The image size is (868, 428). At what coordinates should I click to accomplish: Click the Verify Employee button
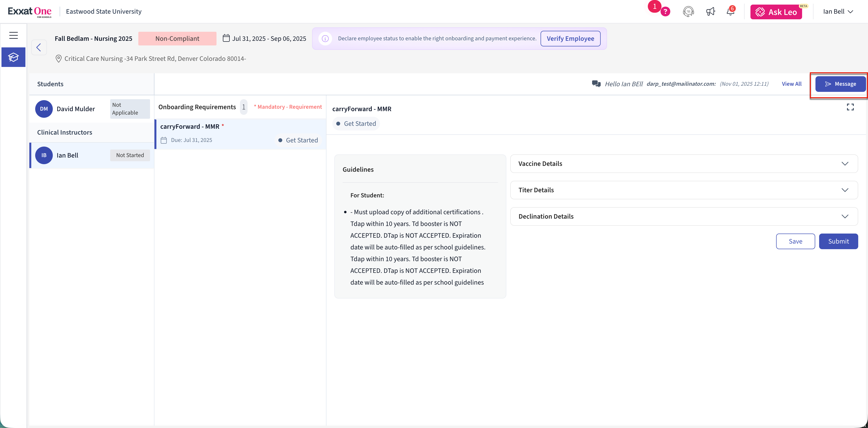coord(570,38)
